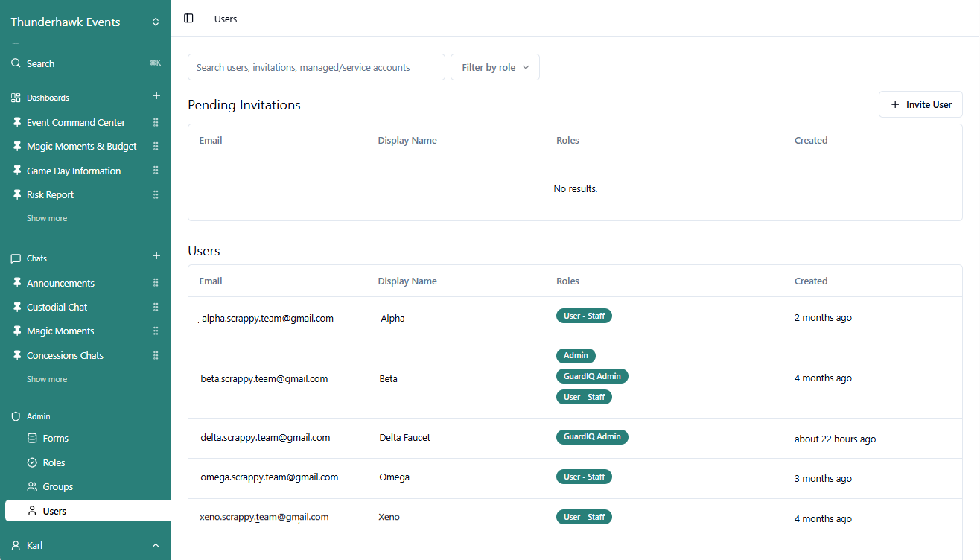Click drag handle beside Custodial Chat
The image size is (980, 560).
point(156,308)
